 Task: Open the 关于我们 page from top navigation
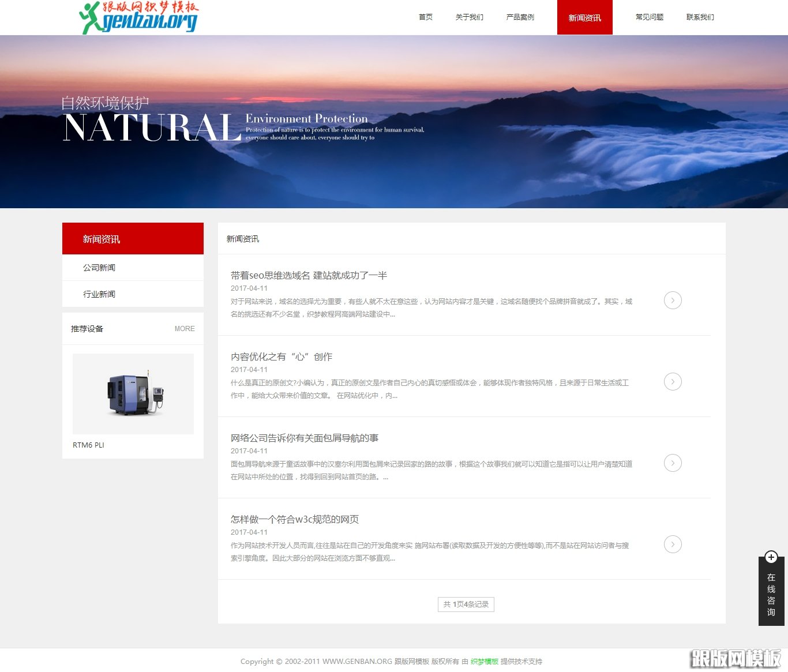[x=470, y=17]
